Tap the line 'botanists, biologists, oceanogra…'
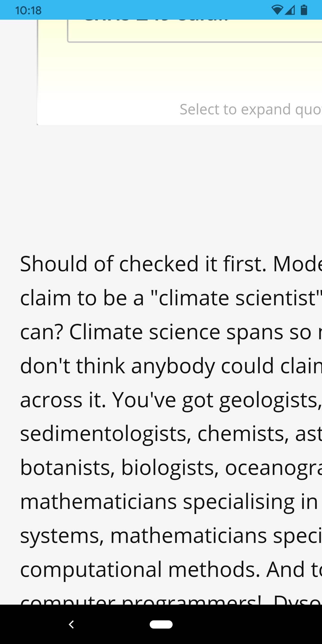The image size is (322, 644). click(x=171, y=468)
